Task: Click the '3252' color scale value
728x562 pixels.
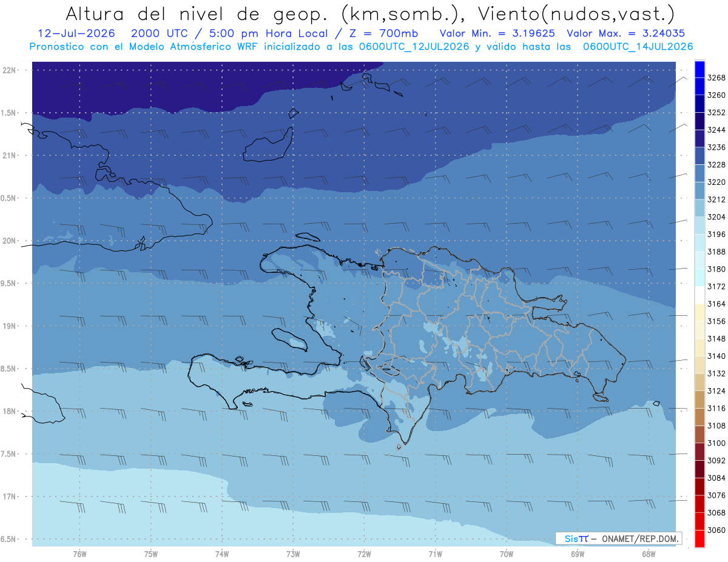Action: (x=716, y=113)
